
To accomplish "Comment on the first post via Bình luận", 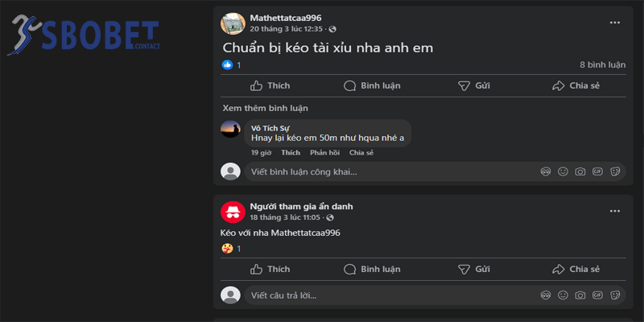I will 372,86.
